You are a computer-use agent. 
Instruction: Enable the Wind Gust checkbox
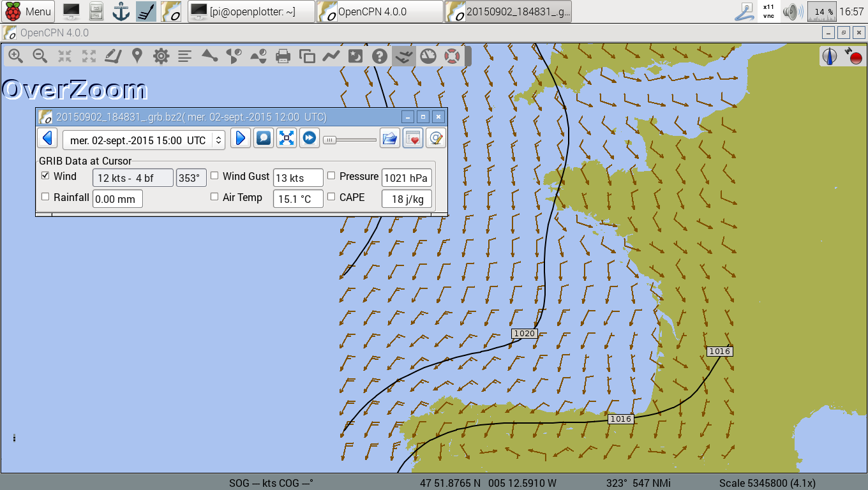coord(214,175)
